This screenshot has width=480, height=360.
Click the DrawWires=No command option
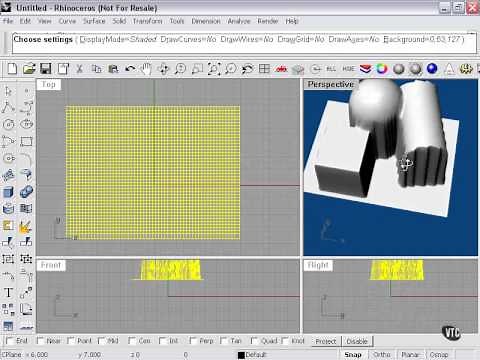(x=247, y=39)
